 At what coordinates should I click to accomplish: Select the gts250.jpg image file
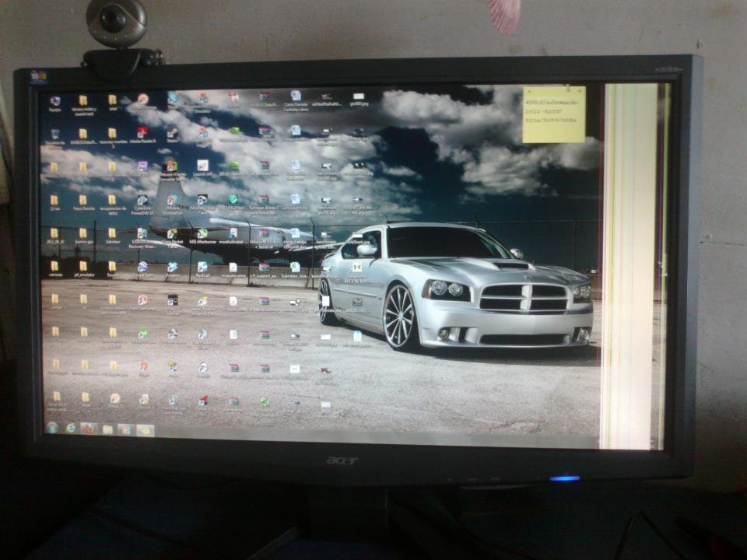click(358, 100)
